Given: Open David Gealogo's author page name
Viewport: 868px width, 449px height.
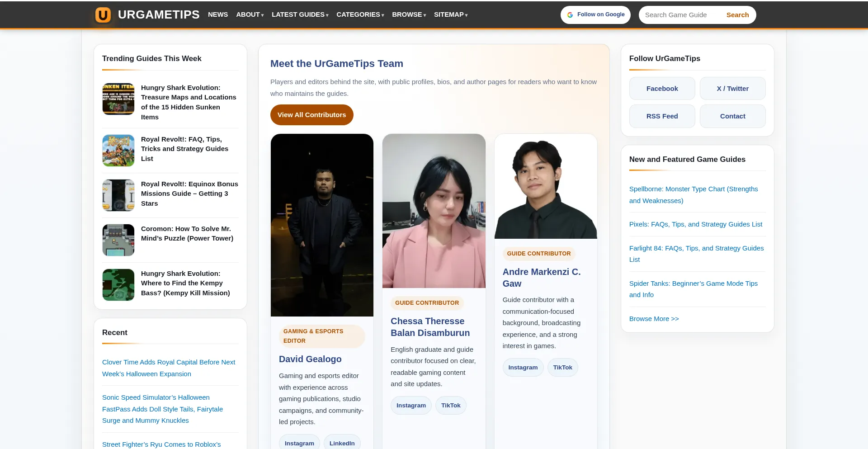Looking at the screenshot, I should tap(310, 359).
